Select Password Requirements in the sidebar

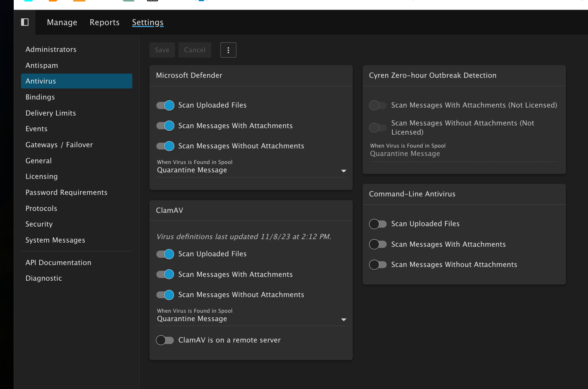pos(66,193)
